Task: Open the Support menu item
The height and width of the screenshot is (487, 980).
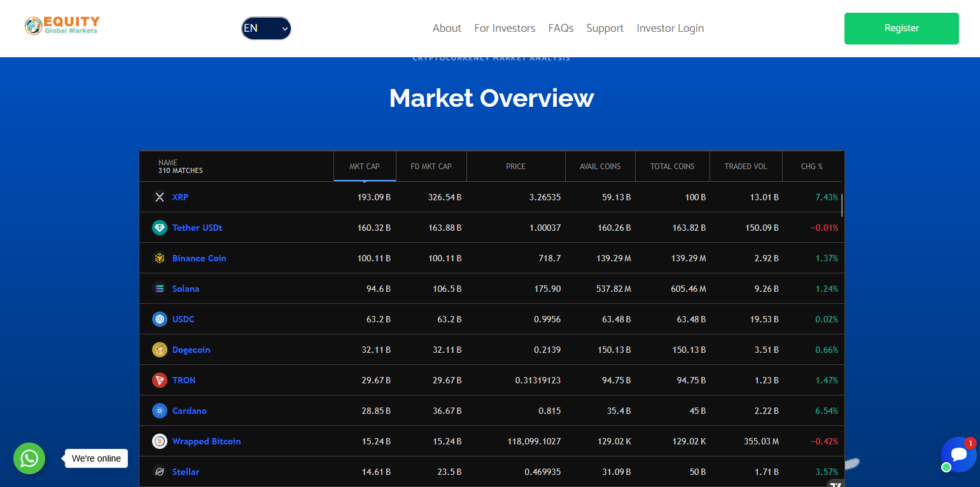Action: click(605, 28)
